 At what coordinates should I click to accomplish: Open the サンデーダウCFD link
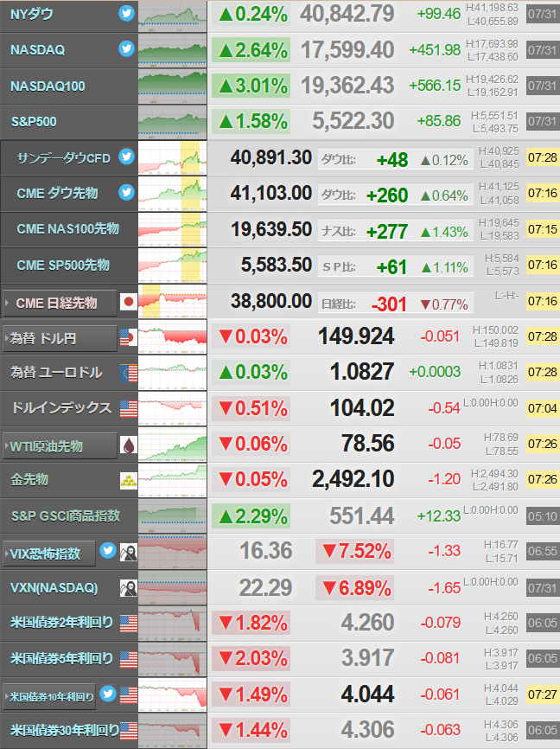tap(63, 158)
